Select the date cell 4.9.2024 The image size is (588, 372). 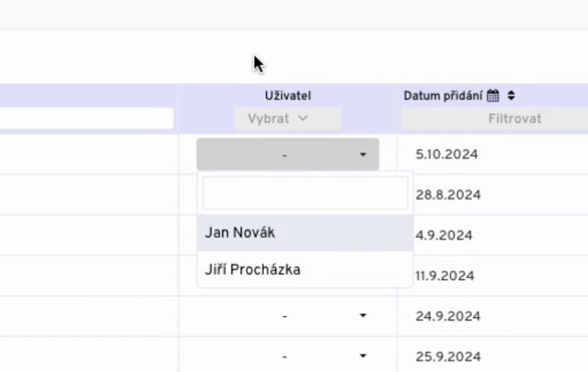444,235
